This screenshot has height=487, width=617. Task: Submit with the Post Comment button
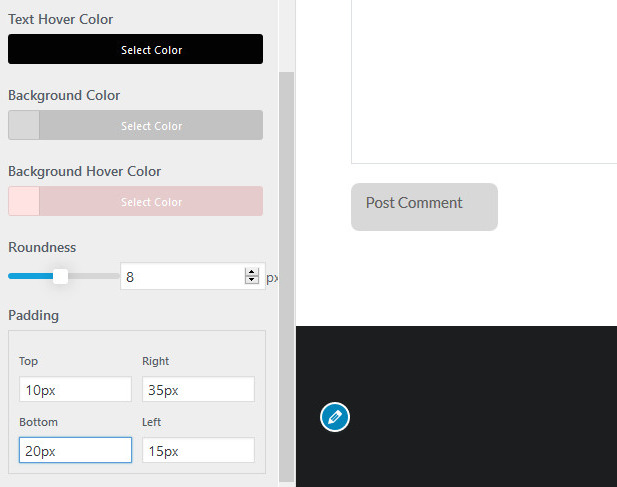click(424, 206)
